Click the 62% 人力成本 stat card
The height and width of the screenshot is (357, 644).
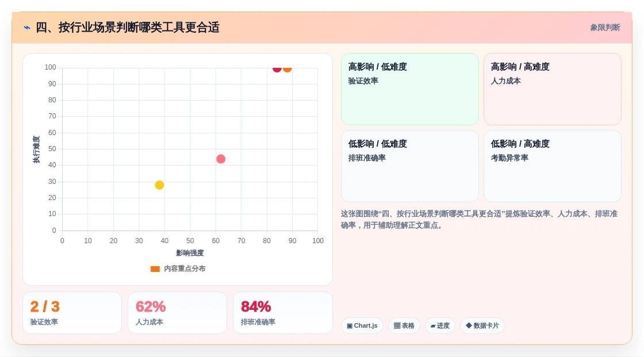click(178, 313)
